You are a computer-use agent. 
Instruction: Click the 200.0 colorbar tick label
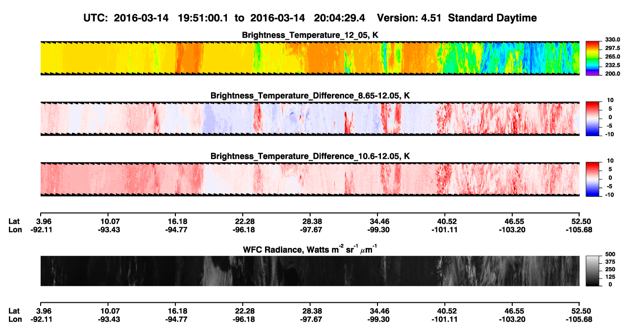click(612, 73)
